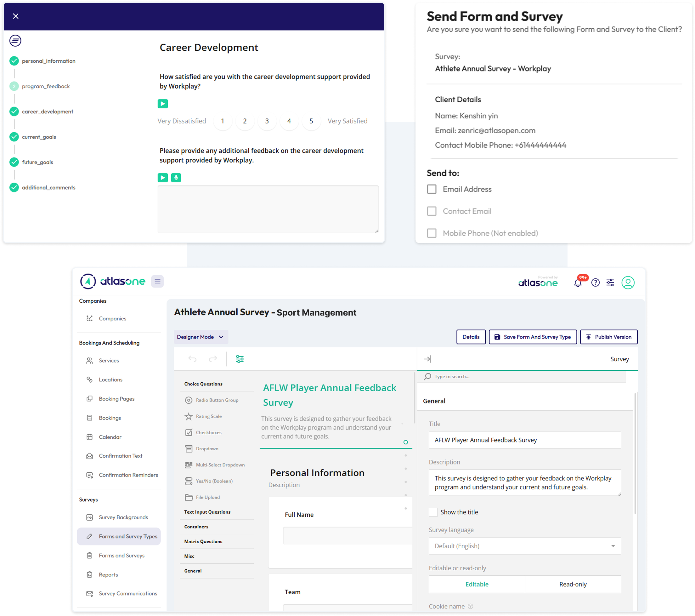Select rating 4 on the satisfaction scale
Screen dimensions: 695x616
click(289, 121)
